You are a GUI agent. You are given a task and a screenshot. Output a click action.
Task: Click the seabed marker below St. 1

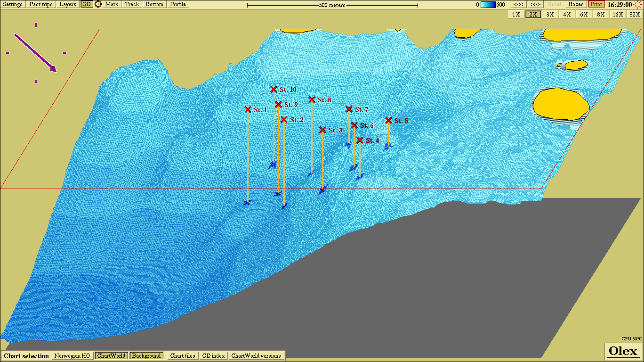tap(247, 203)
